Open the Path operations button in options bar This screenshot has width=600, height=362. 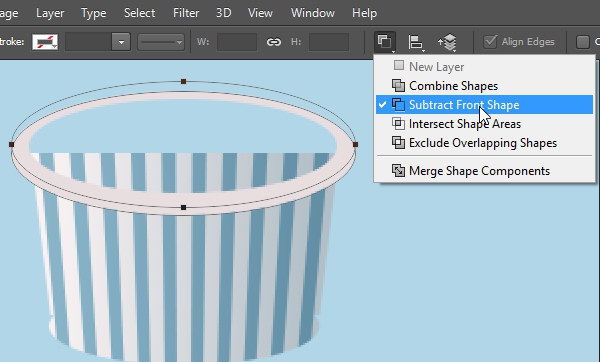point(385,42)
